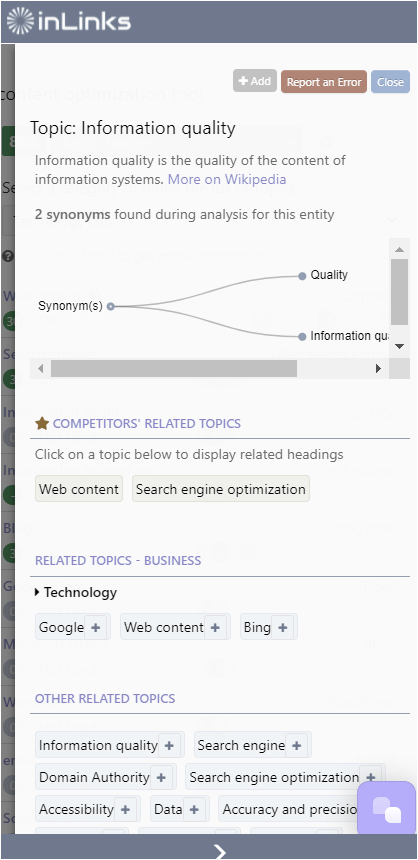Click the bottom bar chevron arrow
This screenshot has height=860, width=418.
click(x=219, y=851)
